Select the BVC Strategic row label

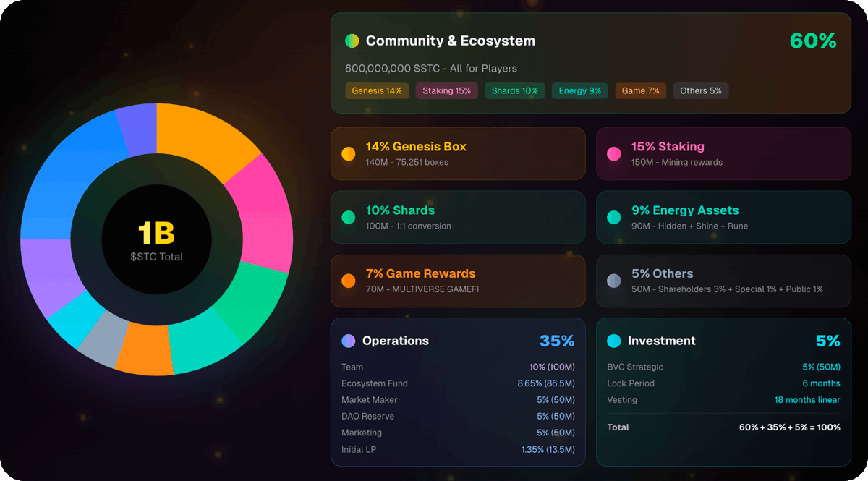point(635,367)
